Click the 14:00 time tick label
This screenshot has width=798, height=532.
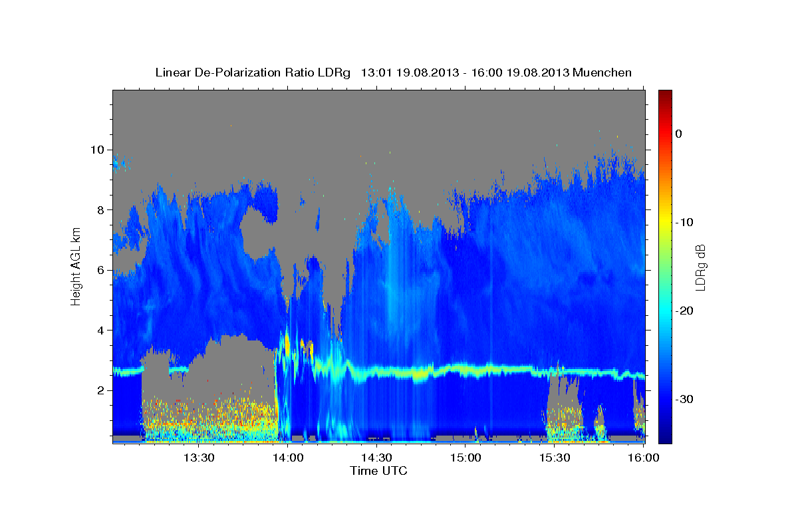[x=287, y=458]
